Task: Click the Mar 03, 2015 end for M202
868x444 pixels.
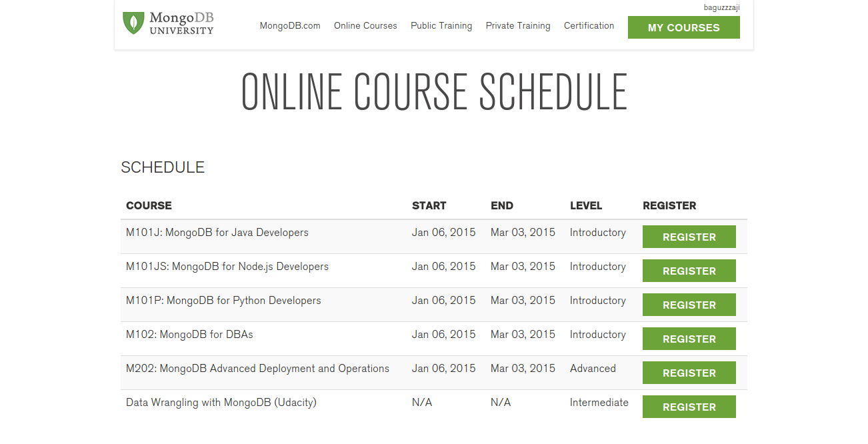Action: 523,369
